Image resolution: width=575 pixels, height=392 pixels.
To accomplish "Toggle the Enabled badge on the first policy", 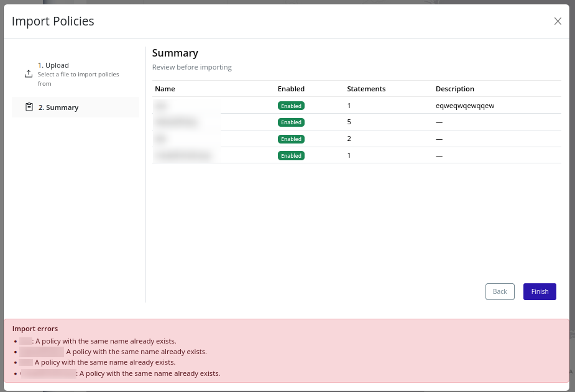I will tap(291, 106).
